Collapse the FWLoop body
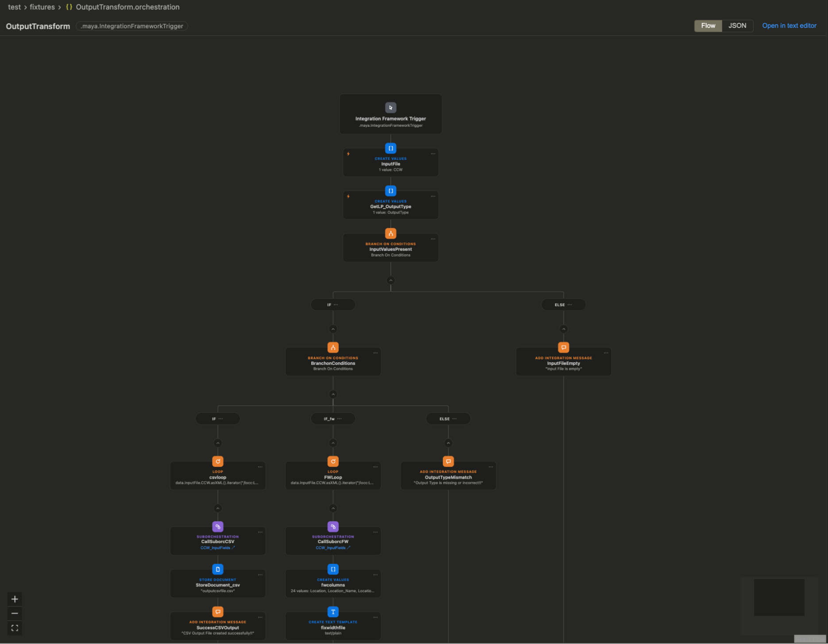The image size is (828, 644). click(x=333, y=508)
